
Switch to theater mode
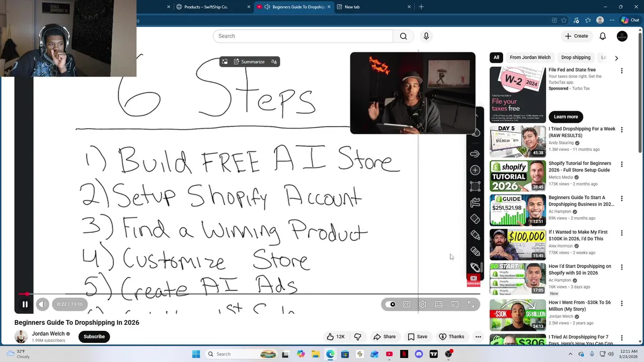click(439, 305)
